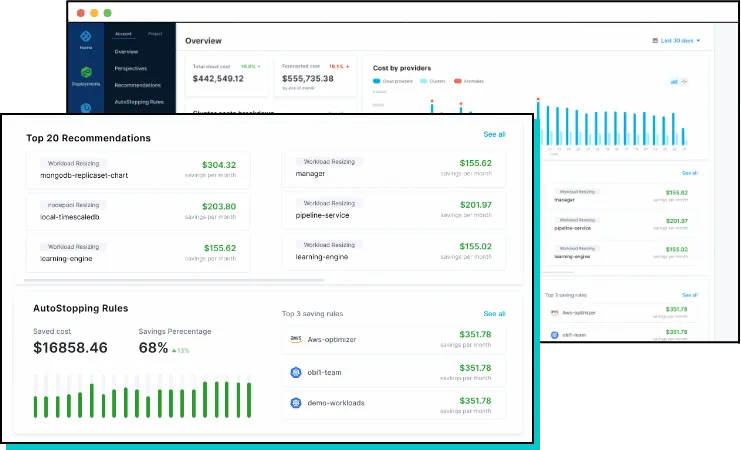Viewport: 741px width, 450px height.
Task: Click the AWS icon beside Aws-optimizer in foreground
Action: coord(296,339)
